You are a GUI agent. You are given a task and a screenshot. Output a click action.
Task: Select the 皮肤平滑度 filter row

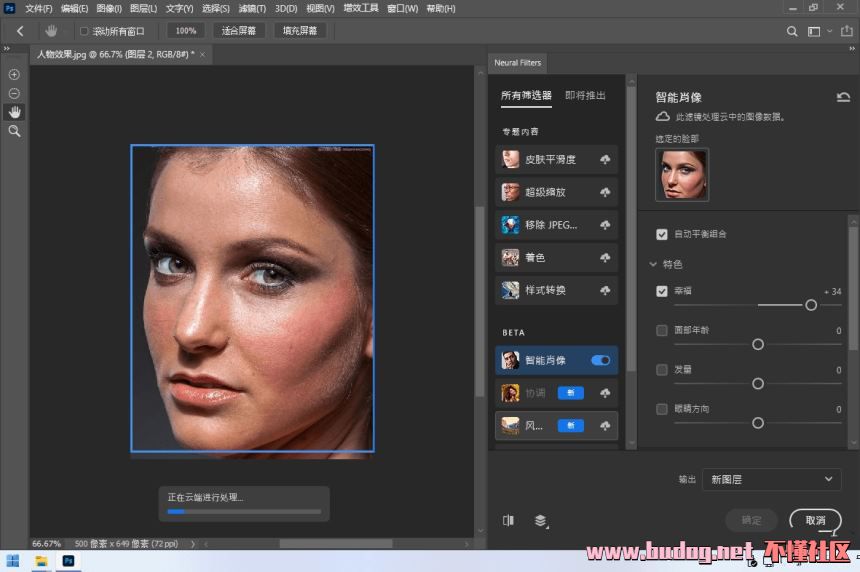[556, 160]
